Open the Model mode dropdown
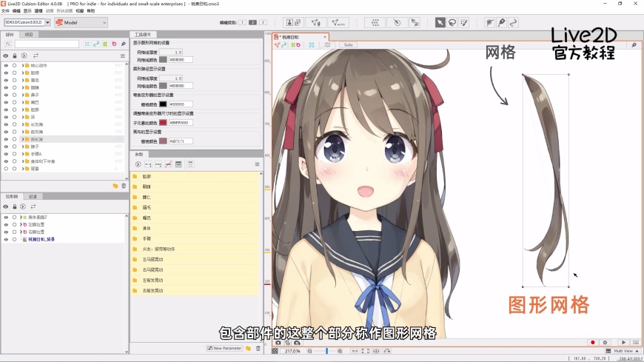This screenshot has height=362, width=644. pos(81,23)
